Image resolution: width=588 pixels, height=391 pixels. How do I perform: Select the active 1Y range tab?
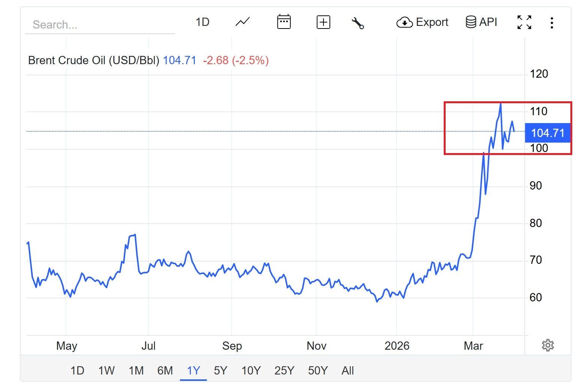point(193,371)
